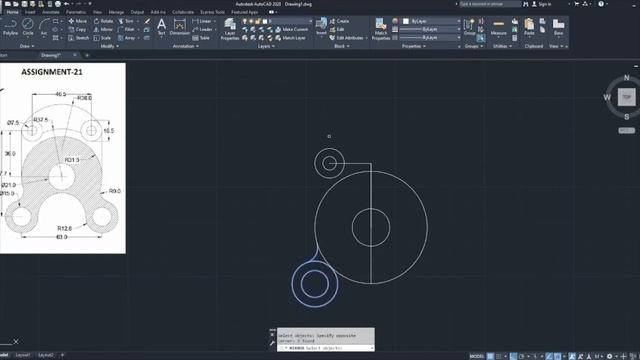
Task: Switch to the Insert ribbon tab
Action: point(30,12)
